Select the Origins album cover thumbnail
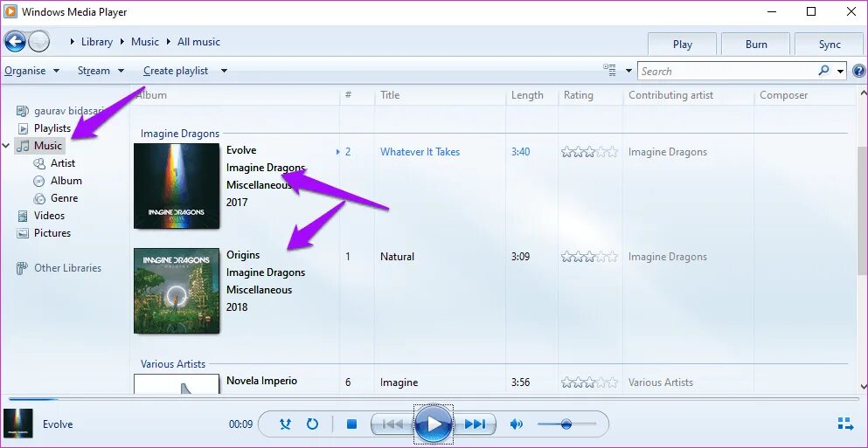The image size is (868, 448). [177, 291]
